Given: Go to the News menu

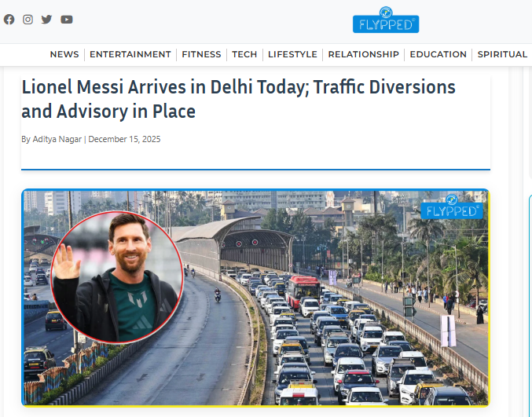Looking at the screenshot, I should [64, 54].
